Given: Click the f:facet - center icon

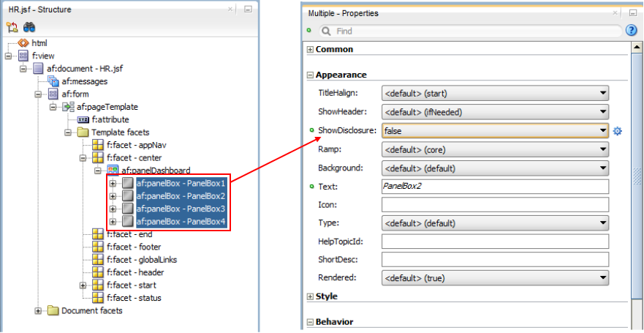Looking at the screenshot, I should (98, 157).
